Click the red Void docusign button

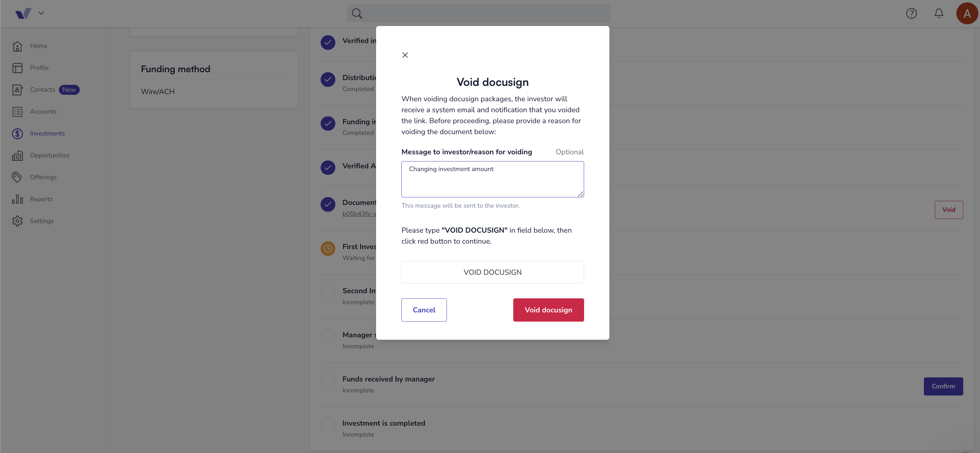point(548,310)
